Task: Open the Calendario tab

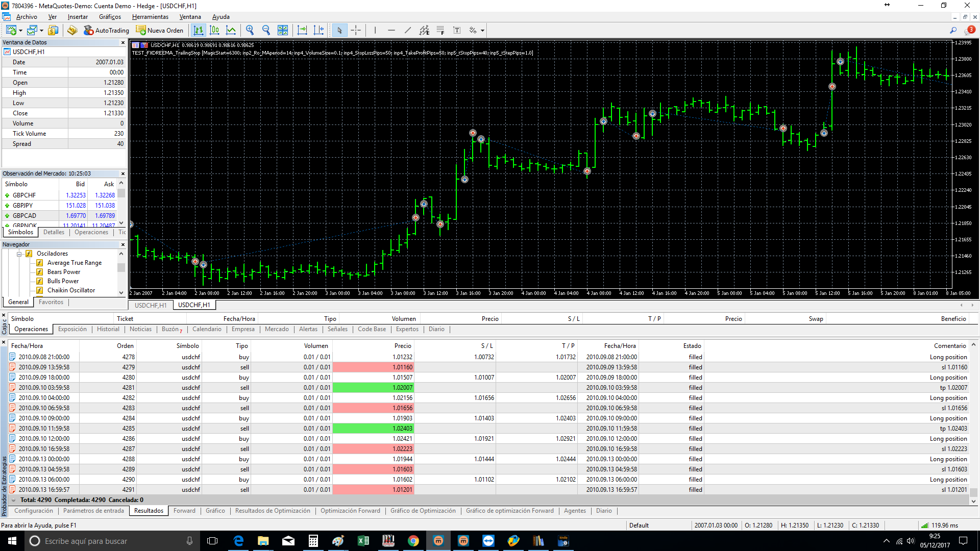Action: point(207,330)
